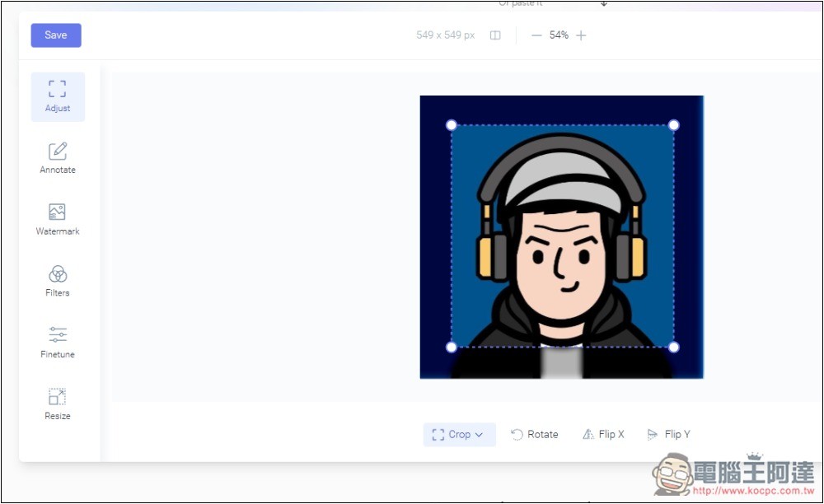Open the Adjust tool panel

(x=58, y=96)
